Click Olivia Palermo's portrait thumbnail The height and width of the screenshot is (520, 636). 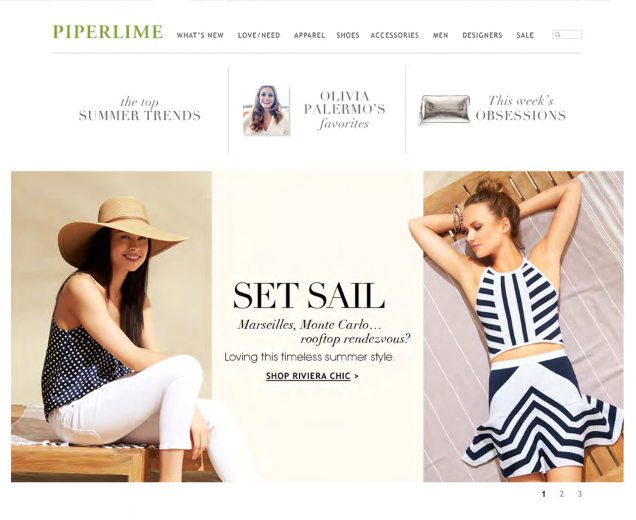(x=266, y=110)
